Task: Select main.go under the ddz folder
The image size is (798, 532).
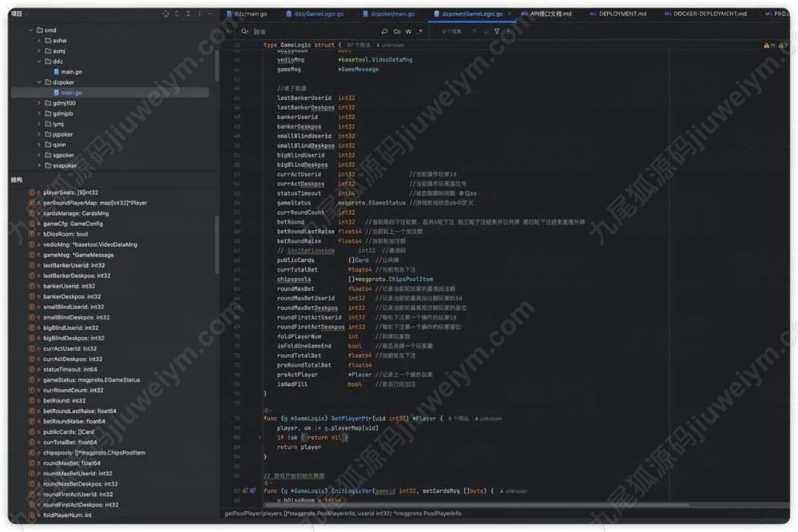Action: pos(71,72)
